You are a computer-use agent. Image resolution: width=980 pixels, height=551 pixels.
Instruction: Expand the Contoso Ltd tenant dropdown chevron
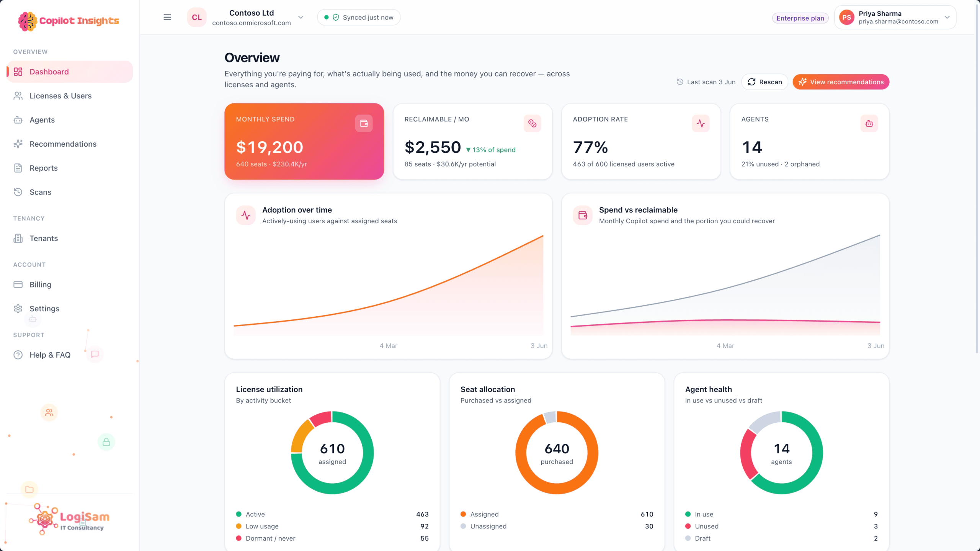coord(301,17)
